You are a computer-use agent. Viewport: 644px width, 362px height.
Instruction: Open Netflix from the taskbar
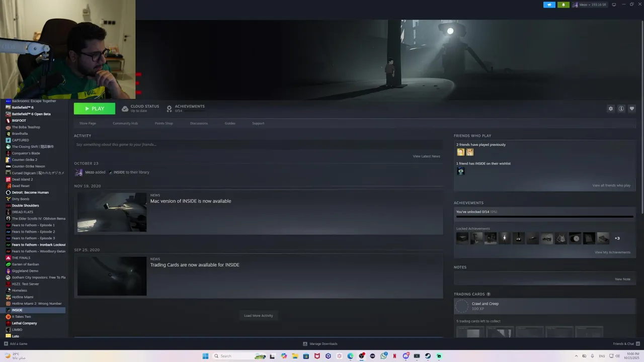(x=394, y=356)
